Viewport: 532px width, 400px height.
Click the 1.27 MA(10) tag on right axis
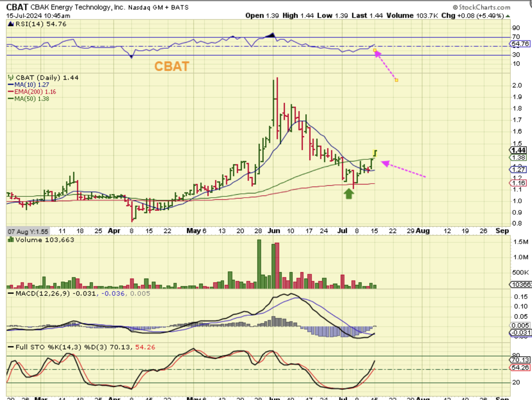[519, 169]
